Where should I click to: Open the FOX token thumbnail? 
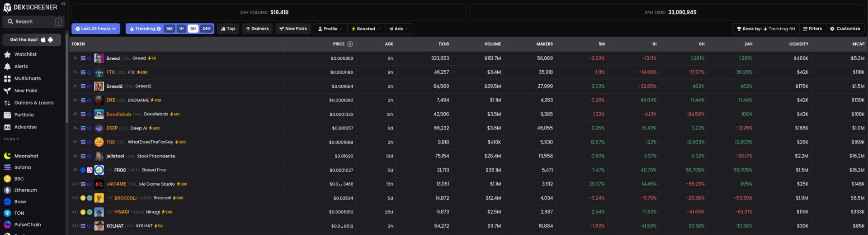click(99, 142)
